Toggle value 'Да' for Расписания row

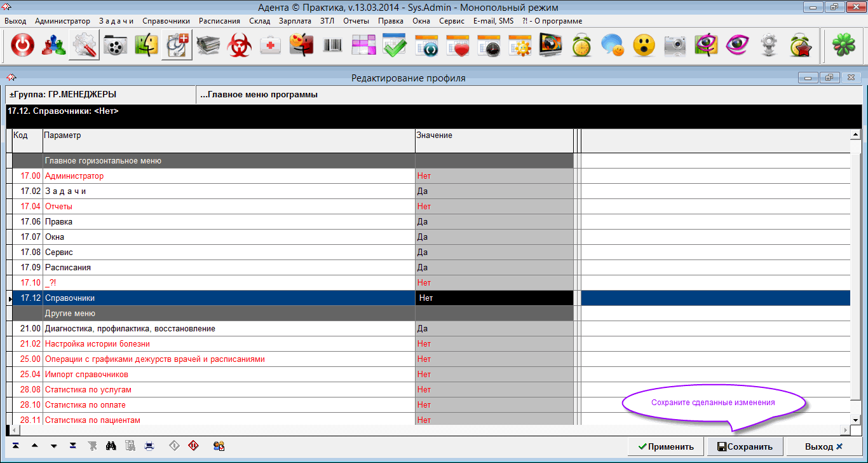tap(494, 268)
